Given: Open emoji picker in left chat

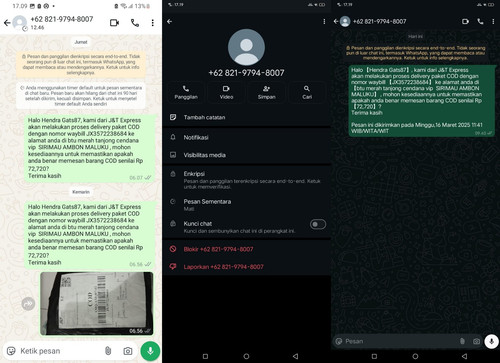Looking at the screenshot, I should click(x=11, y=351).
